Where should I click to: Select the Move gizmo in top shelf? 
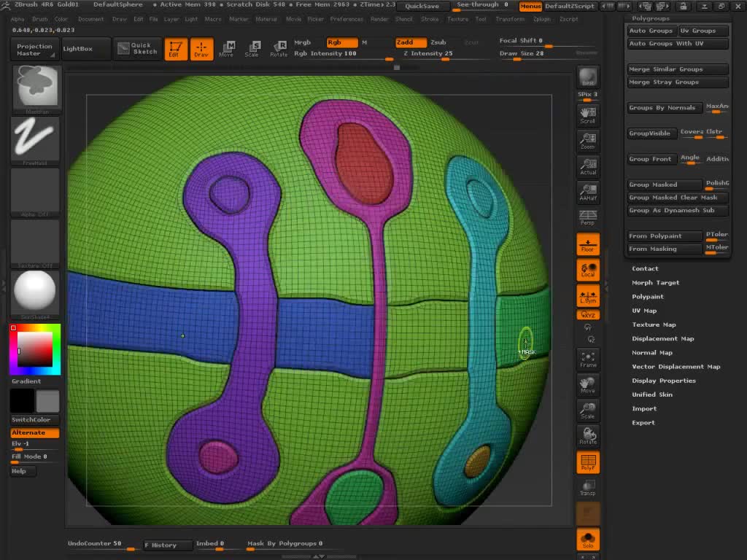click(x=226, y=49)
